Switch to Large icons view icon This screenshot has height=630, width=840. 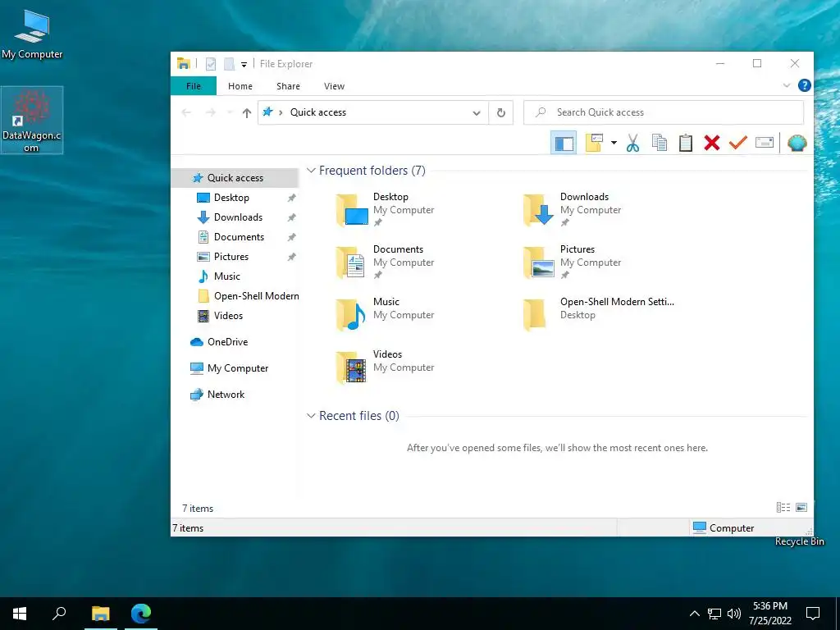(x=801, y=507)
